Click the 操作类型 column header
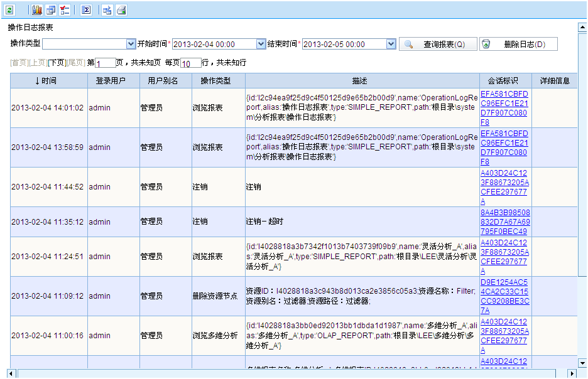Screen dimensions: 588x379 tap(218, 80)
